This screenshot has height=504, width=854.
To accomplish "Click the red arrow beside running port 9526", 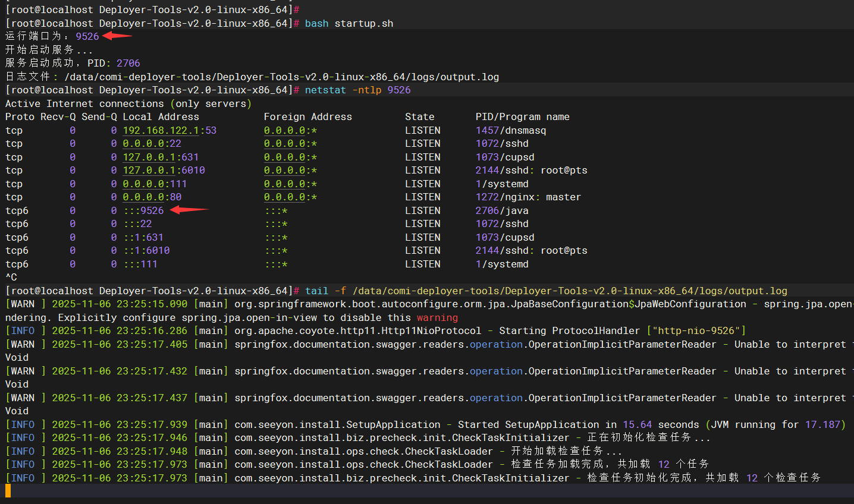I will (117, 36).
